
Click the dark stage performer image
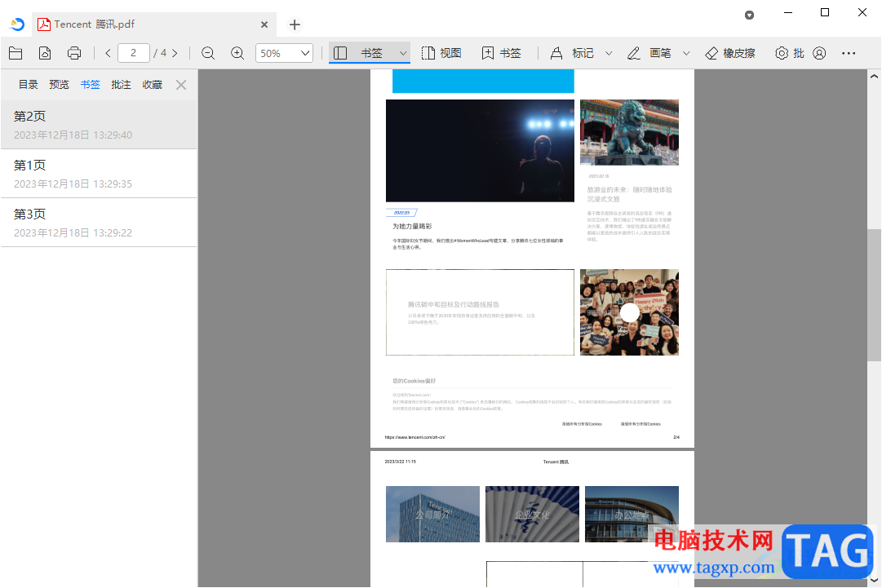[x=480, y=151]
